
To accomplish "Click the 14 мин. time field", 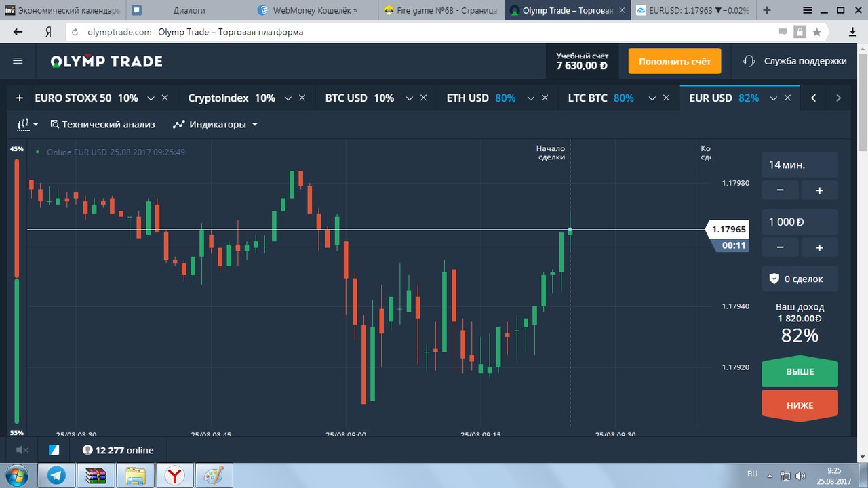I will coord(800,165).
